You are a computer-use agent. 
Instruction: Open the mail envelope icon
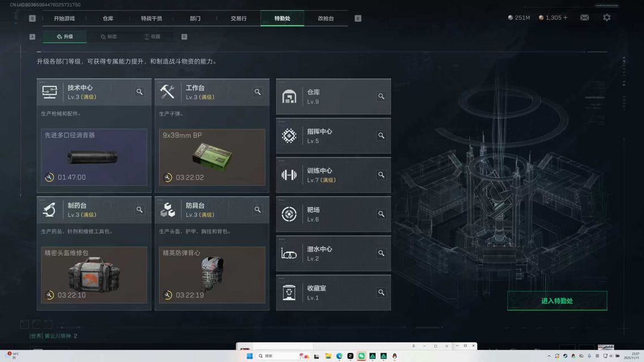584,17
